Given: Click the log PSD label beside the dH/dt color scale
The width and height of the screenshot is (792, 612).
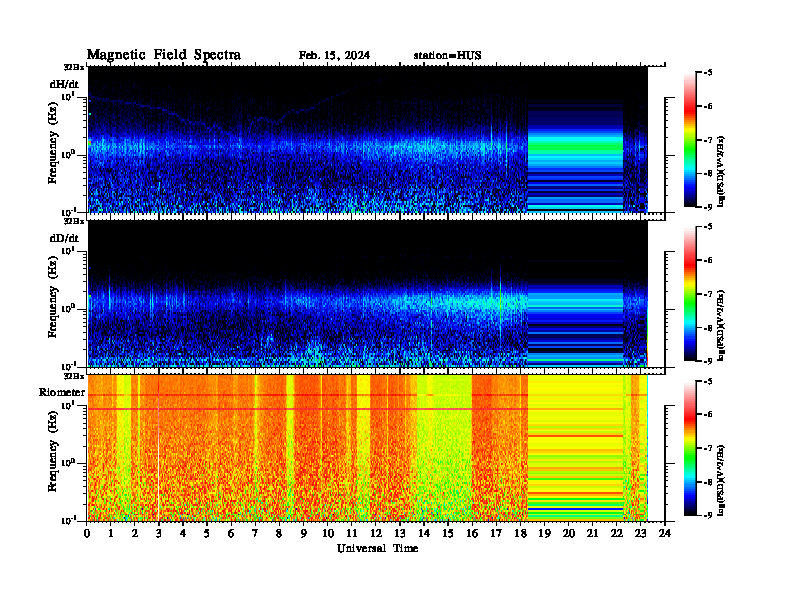Looking at the screenshot, I should click(x=721, y=171).
